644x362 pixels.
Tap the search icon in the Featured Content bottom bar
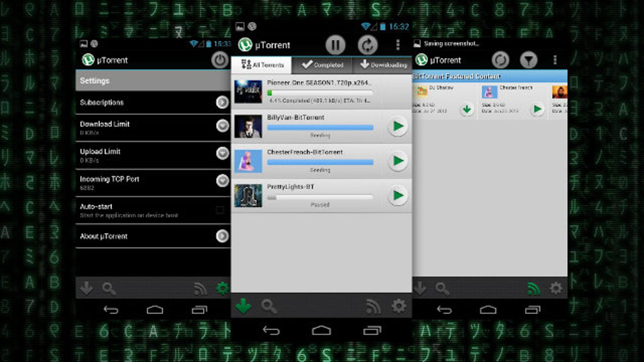442,288
